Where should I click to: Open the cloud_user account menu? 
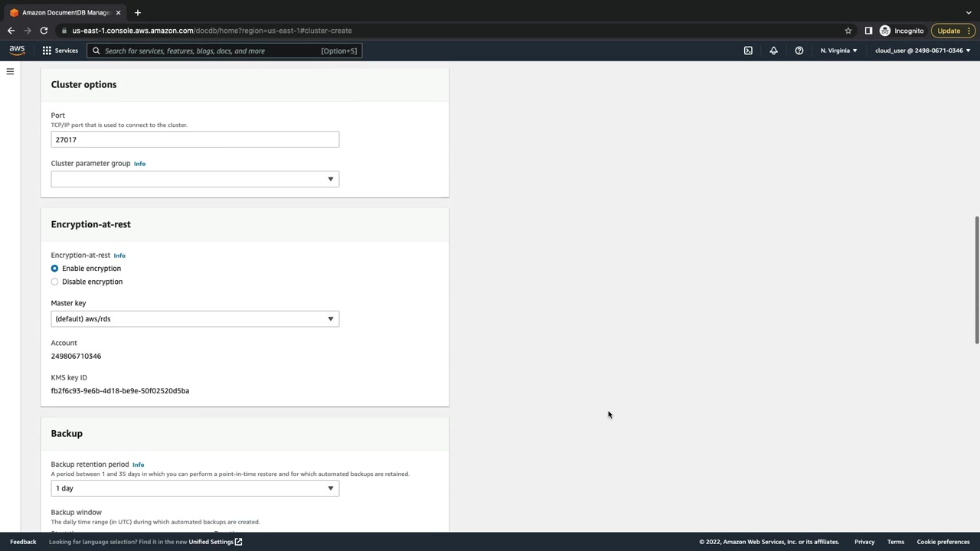[923, 51]
